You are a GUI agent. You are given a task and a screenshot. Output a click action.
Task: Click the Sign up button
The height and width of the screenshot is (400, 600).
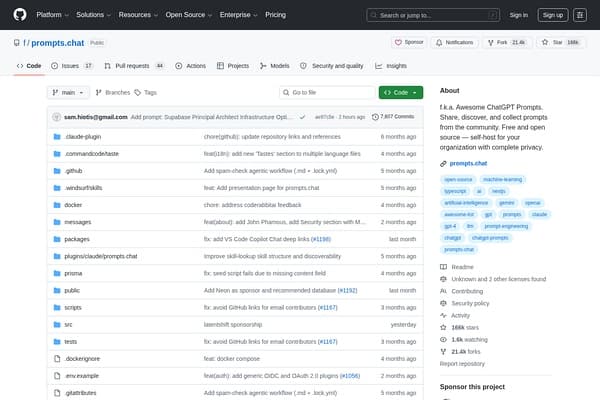click(x=553, y=15)
